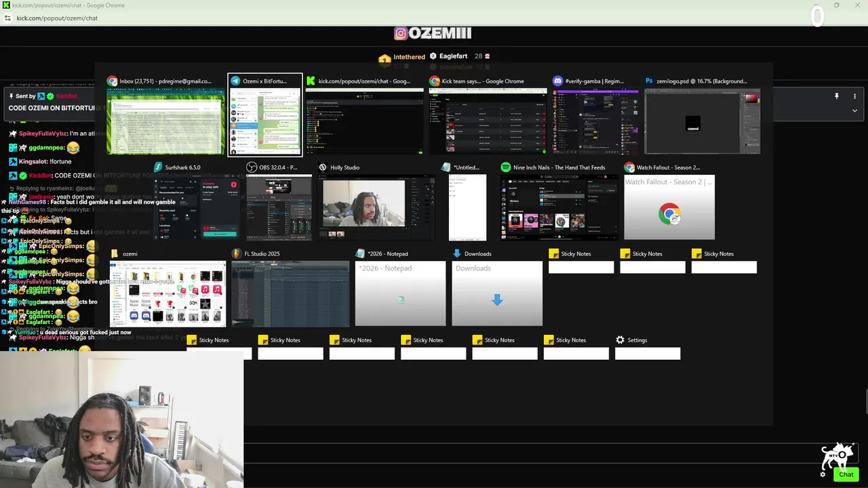868x488 pixels.
Task: Click the blue Downloads arrow title icon
Action: tap(457, 253)
